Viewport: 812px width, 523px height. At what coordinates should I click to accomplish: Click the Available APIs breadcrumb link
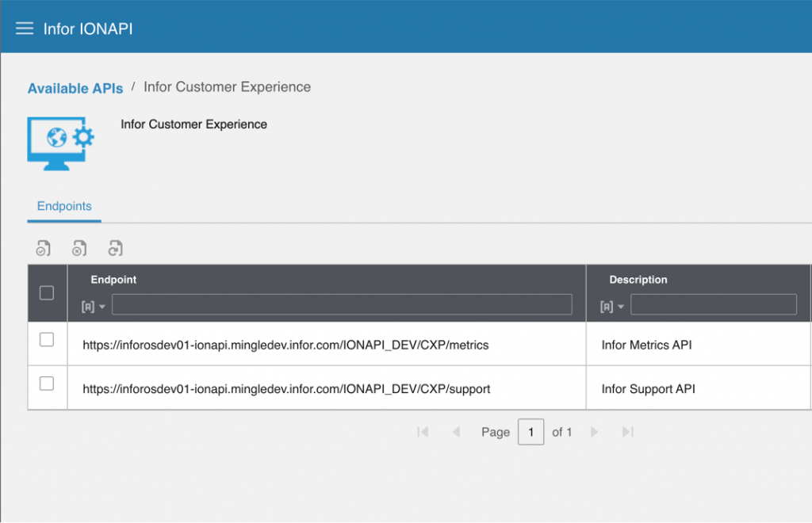(x=75, y=88)
